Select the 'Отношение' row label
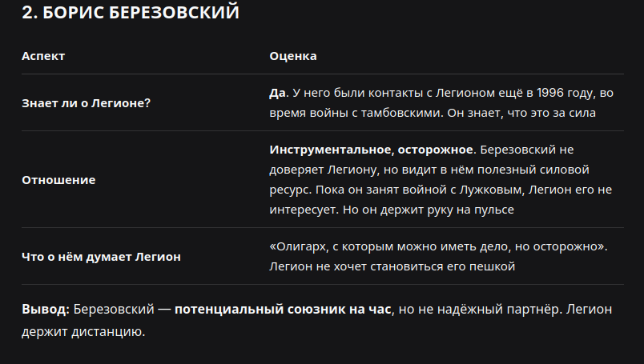 point(58,180)
